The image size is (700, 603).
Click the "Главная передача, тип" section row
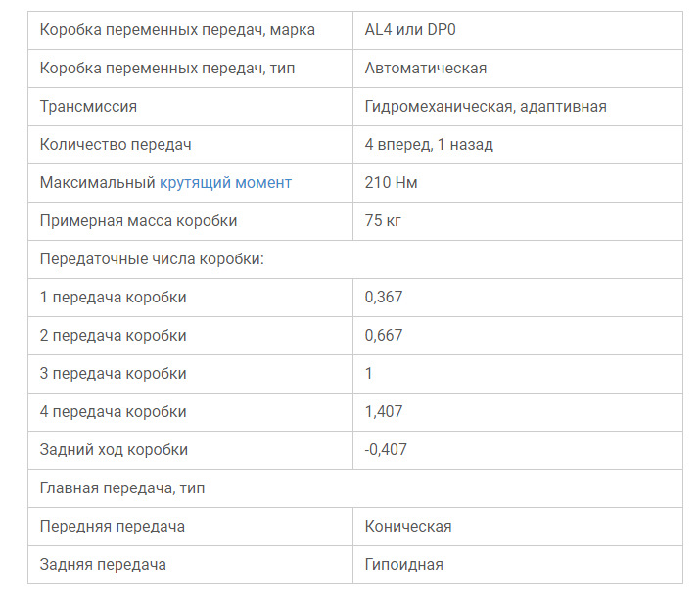[122, 488]
